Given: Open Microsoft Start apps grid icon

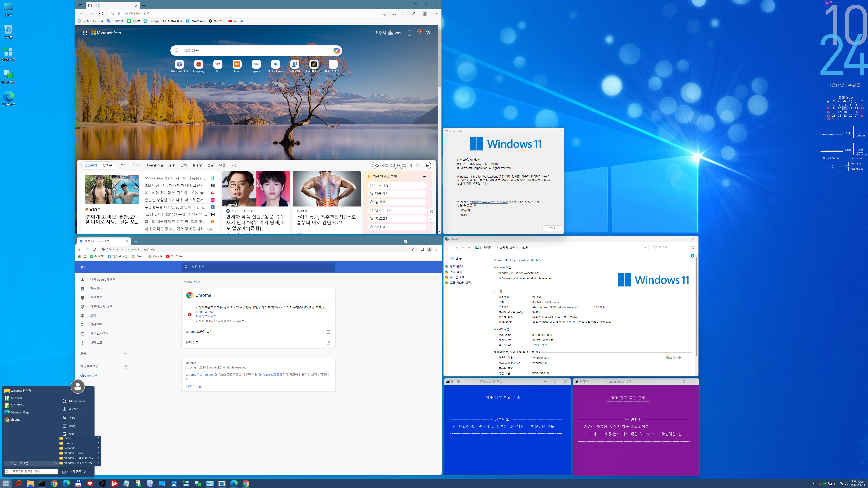Looking at the screenshot, I should [x=85, y=33].
